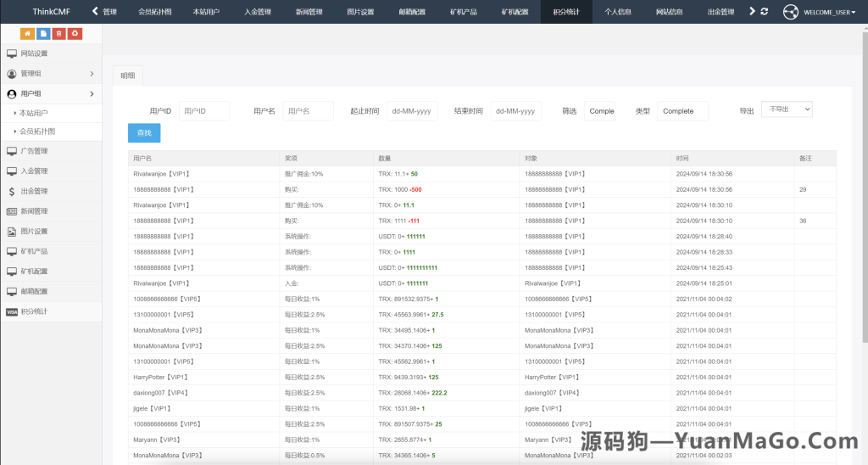Switch to the 矿机产品 top tab
This screenshot has height=465, width=868.
[464, 12]
